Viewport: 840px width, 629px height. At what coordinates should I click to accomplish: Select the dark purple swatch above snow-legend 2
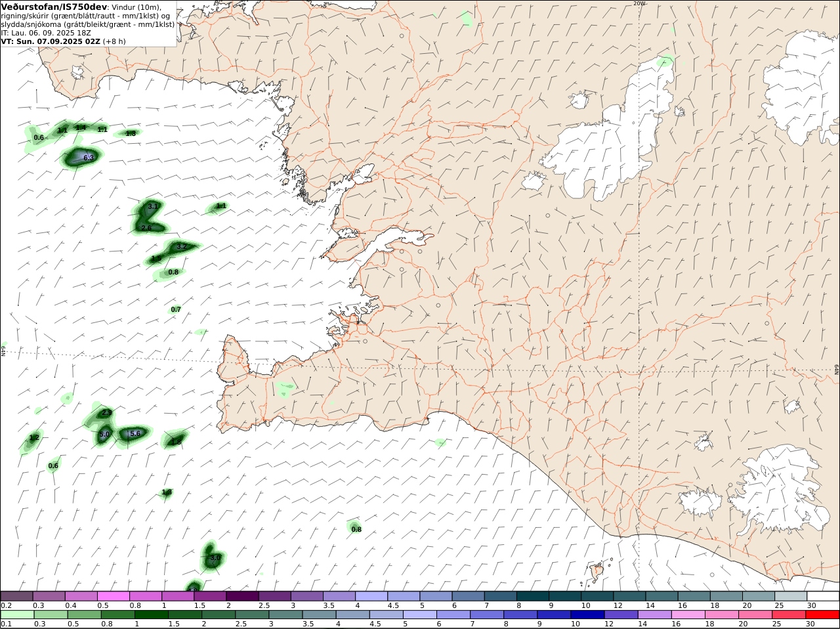click(x=242, y=596)
